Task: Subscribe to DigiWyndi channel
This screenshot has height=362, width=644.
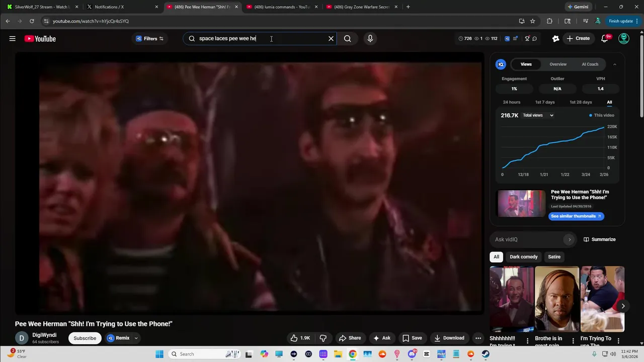Action: [85, 338]
